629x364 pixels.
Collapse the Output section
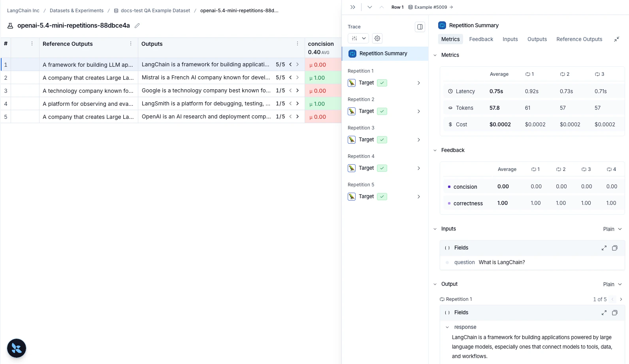(x=435, y=284)
